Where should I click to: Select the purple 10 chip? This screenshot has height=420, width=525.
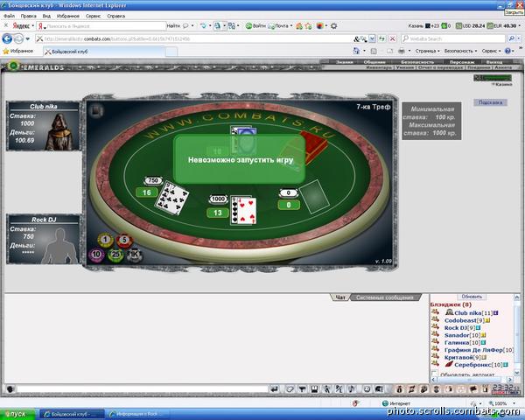coord(96,255)
